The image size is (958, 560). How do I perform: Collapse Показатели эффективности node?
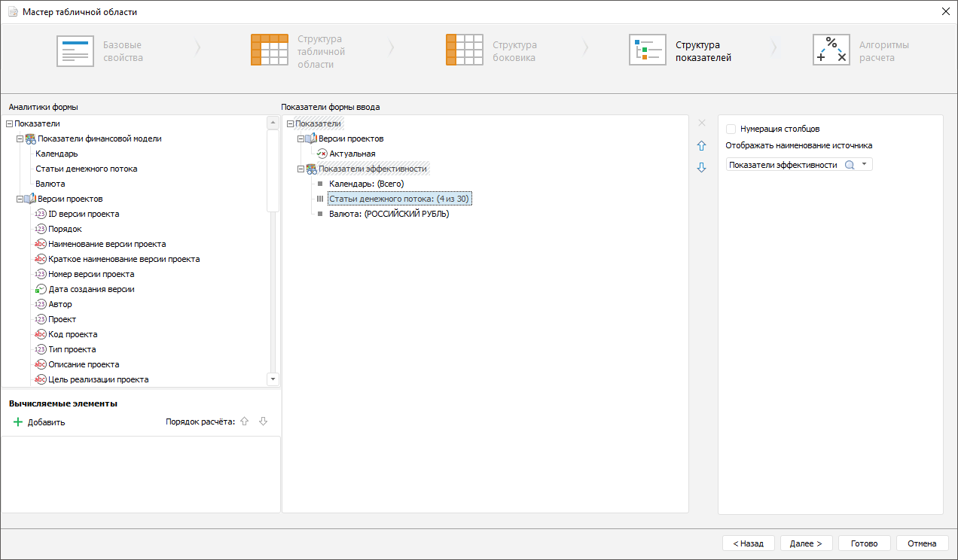[301, 169]
